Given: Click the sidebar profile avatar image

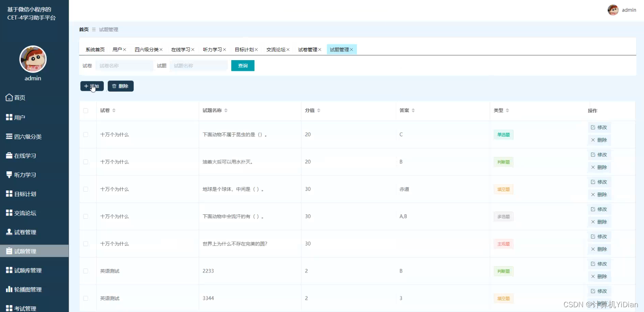Looking at the screenshot, I should [x=33, y=59].
